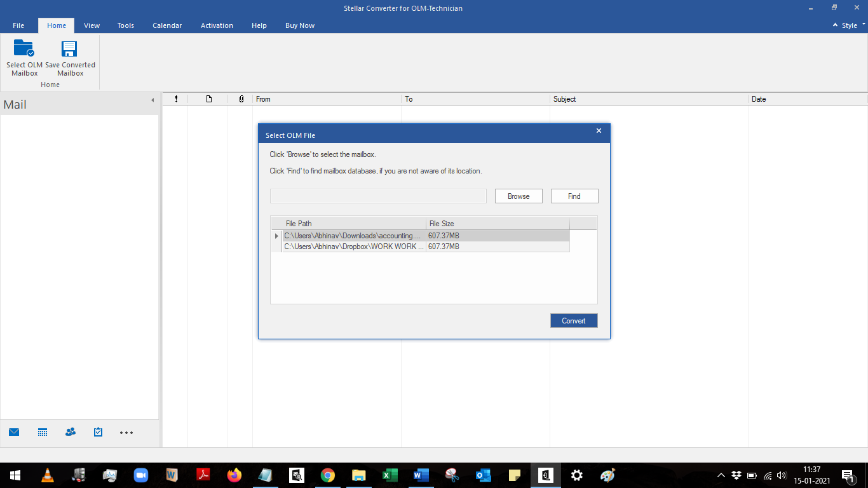Viewport: 868px width, 488px height.
Task: Switch to the Calendar tab
Action: click(x=167, y=25)
